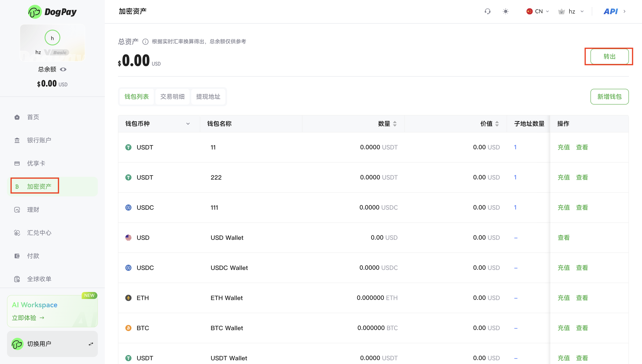This screenshot has width=642, height=364.
Task: Toggle light/dark theme sun icon
Action: click(506, 12)
